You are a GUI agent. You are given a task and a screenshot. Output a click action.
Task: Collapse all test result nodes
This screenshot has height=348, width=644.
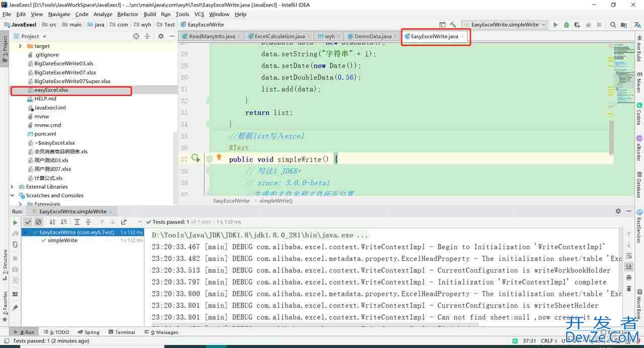pyautogui.click(x=88, y=222)
